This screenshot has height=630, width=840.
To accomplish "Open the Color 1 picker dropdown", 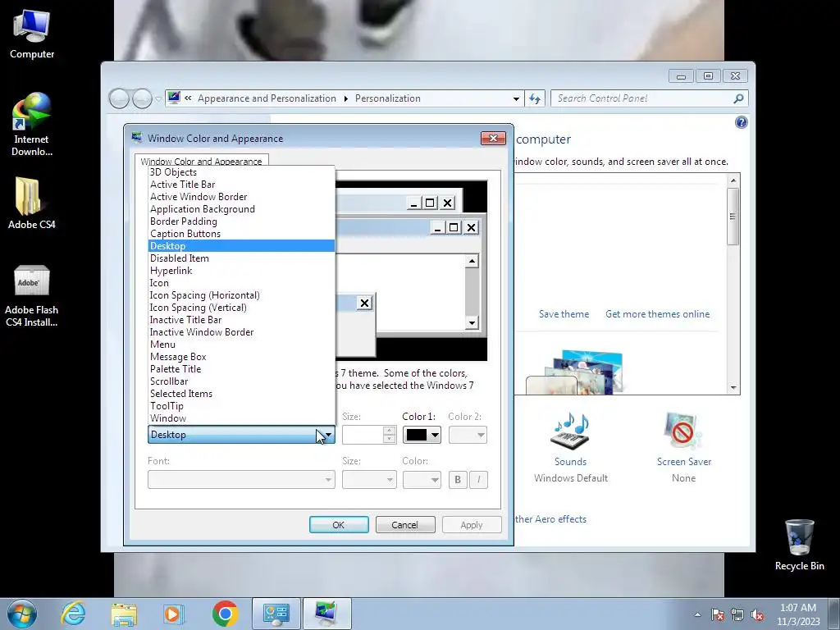I will (x=422, y=435).
